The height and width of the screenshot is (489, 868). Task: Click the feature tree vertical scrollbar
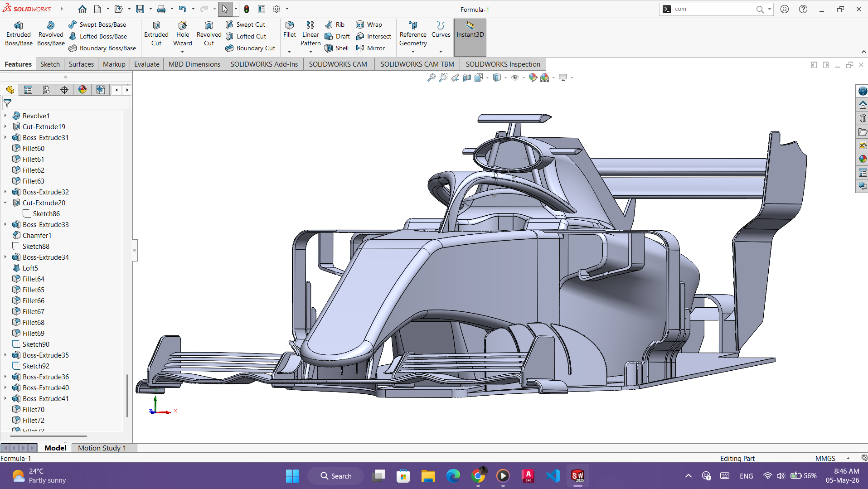pyautogui.click(x=127, y=395)
